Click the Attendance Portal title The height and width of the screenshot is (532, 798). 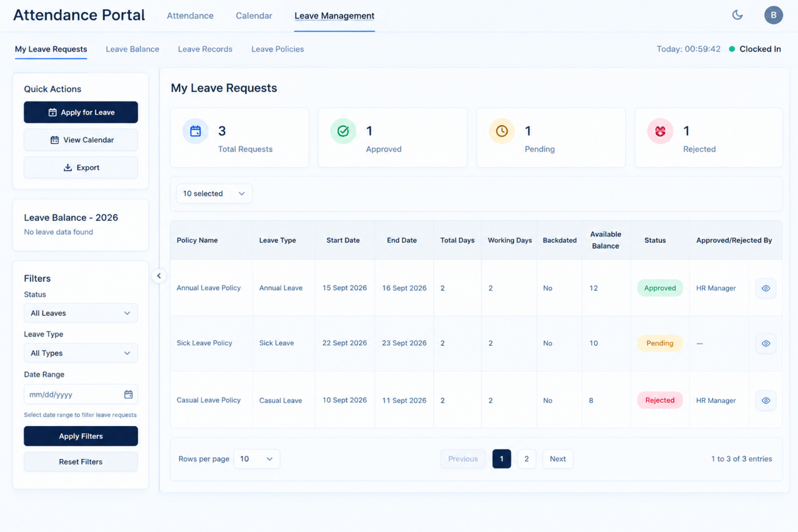tap(79, 15)
